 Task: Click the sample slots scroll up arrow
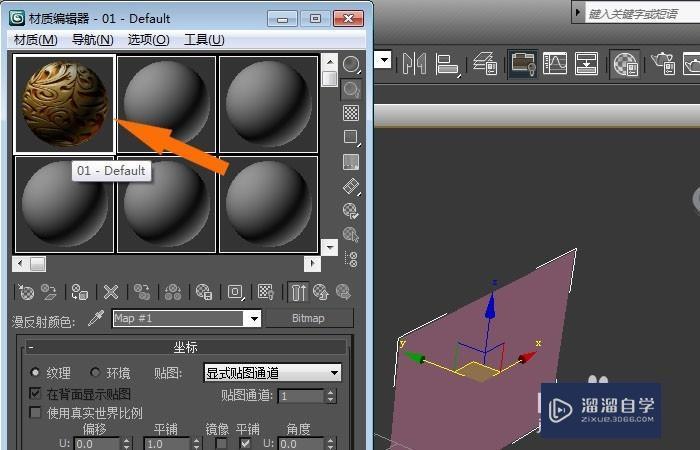pyautogui.click(x=329, y=62)
